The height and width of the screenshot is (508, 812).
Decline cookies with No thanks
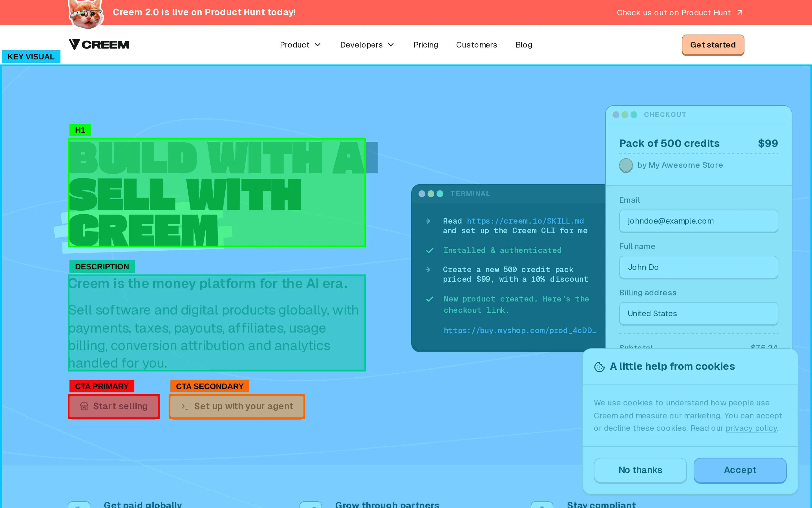coord(640,470)
